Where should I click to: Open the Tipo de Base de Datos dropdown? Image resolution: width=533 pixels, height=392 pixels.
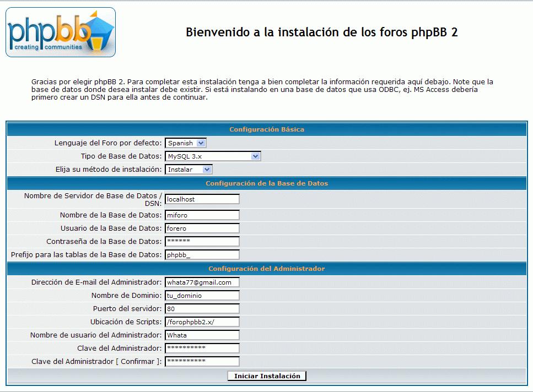point(213,156)
